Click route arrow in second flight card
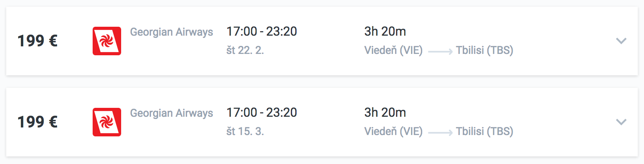Screen dimensions: 644x164 tap(440, 133)
